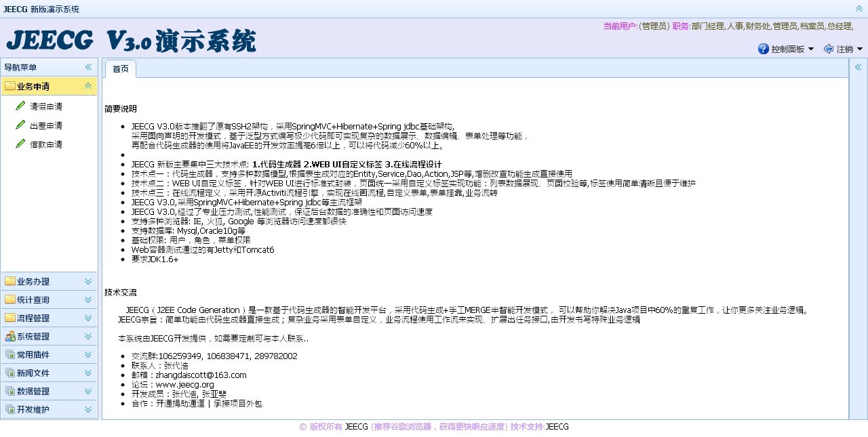
Task: Expand the 数据管理 accordion section
Action: pos(88,391)
